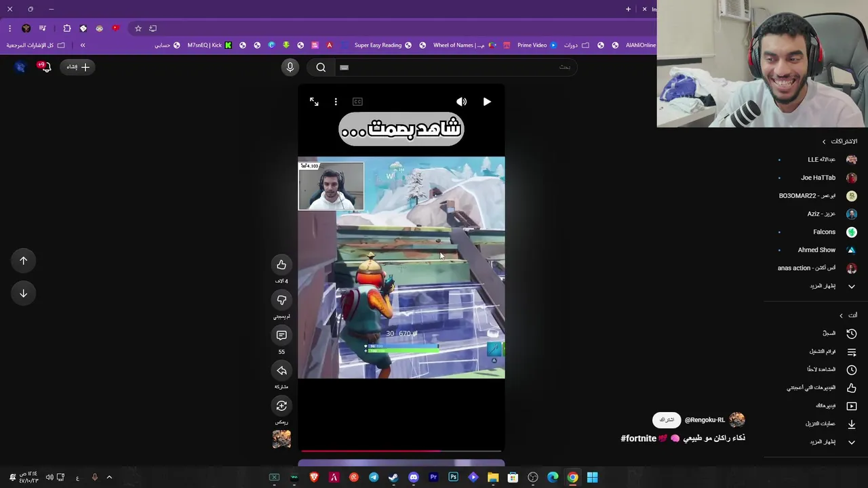This screenshot has height=488, width=868.
Task: Open the M7snEQ | Kick bookmark
Action: [210, 45]
